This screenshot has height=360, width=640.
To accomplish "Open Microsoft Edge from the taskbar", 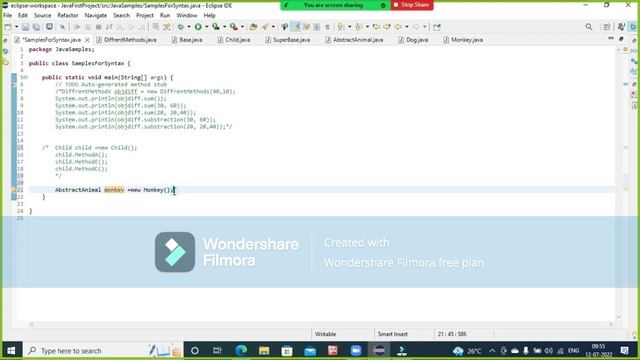I will [241, 351].
